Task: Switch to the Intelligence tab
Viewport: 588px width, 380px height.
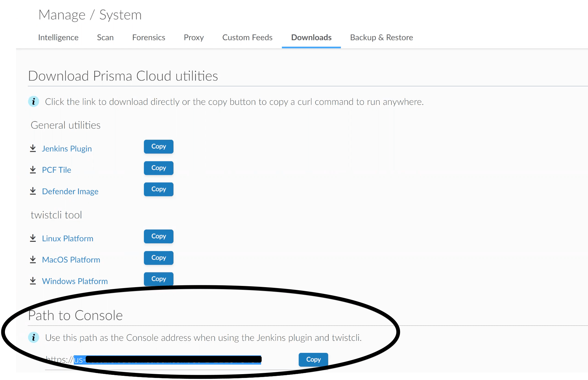Action: click(x=58, y=37)
